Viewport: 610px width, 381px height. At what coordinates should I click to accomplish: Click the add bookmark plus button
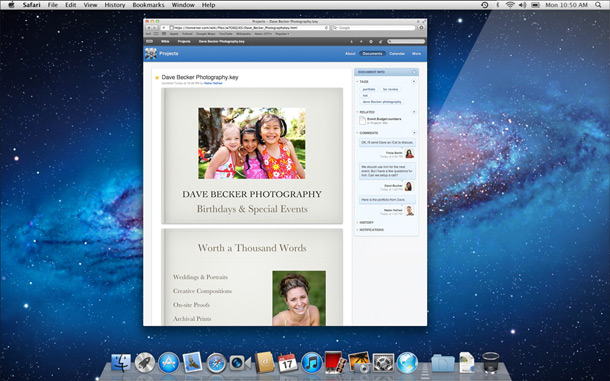(164, 28)
